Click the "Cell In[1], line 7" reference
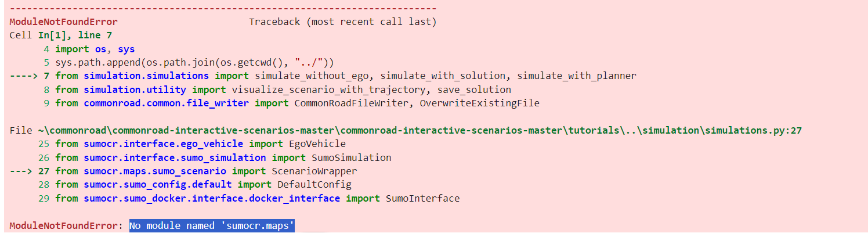The width and height of the screenshot is (868, 233). click(61, 35)
